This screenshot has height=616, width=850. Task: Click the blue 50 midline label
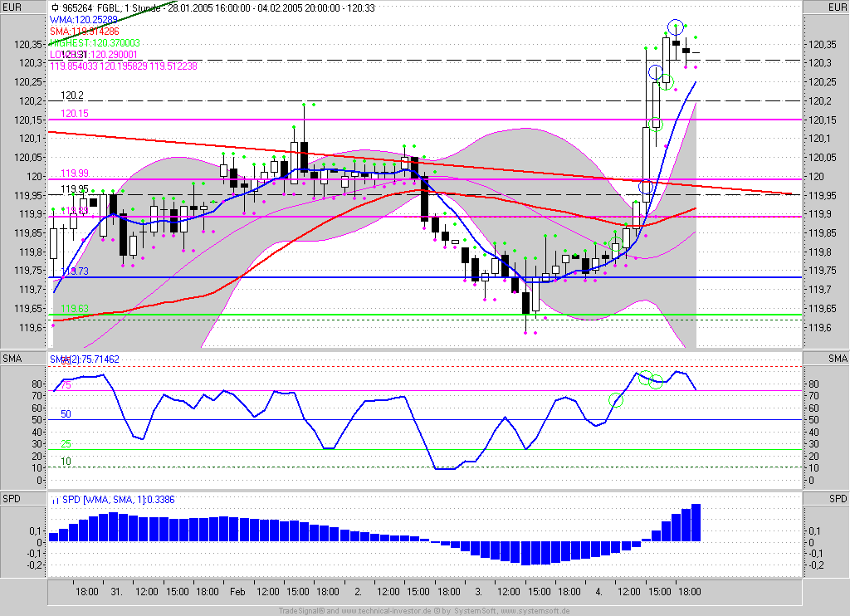[66, 414]
